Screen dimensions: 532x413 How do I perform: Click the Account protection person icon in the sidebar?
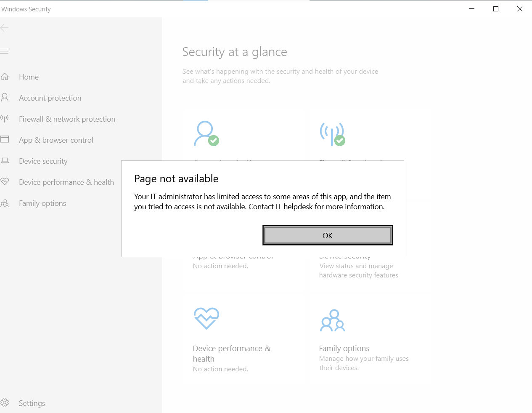[x=5, y=98]
